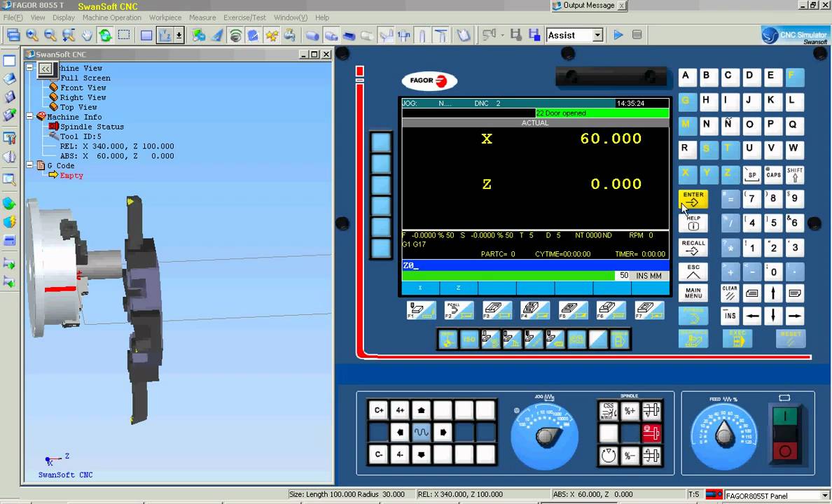This screenshot has height=504, width=832.
Task: Click the CLEAR key
Action: [x=730, y=293]
